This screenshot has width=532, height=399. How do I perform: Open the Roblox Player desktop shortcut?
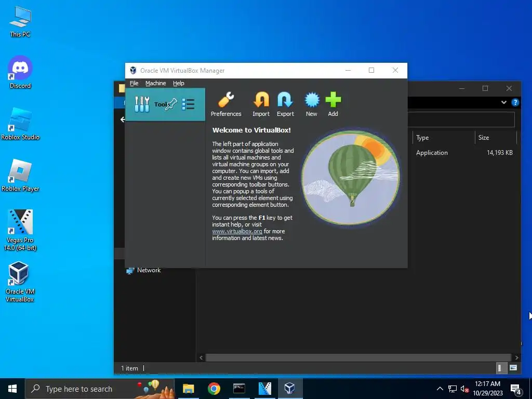click(x=20, y=176)
